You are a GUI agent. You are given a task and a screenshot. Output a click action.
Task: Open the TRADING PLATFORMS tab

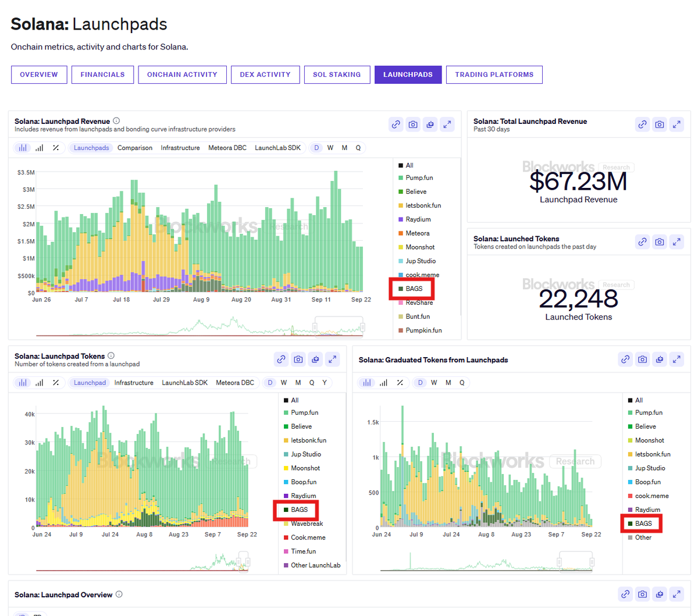(494, 74)
